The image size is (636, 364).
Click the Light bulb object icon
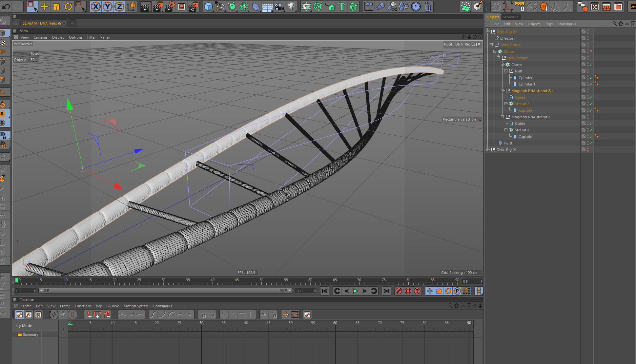click(291, 7)
